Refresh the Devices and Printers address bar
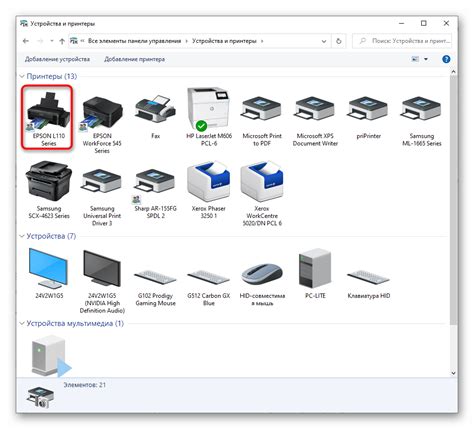The height and width of the screenshot is (429, 474). point(339,41)
